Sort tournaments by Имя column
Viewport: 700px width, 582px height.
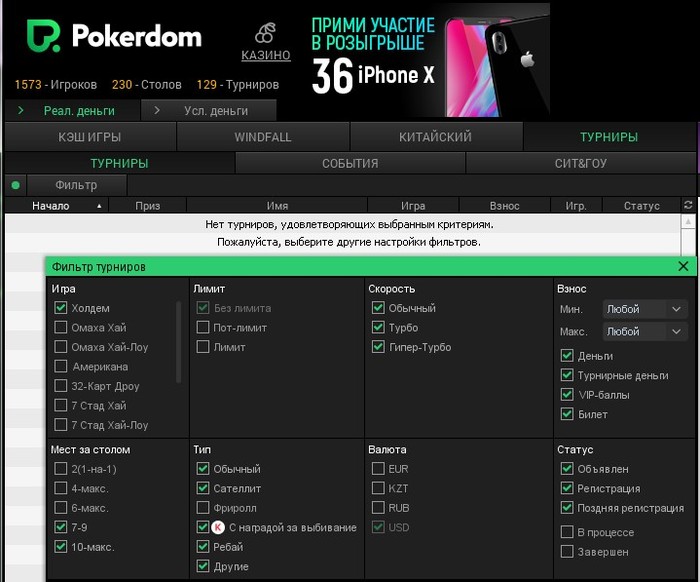pos(277,206)
